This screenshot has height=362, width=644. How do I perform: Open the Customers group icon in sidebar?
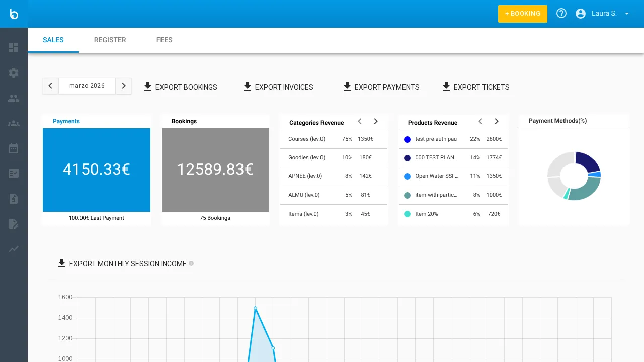click(14, 123)
